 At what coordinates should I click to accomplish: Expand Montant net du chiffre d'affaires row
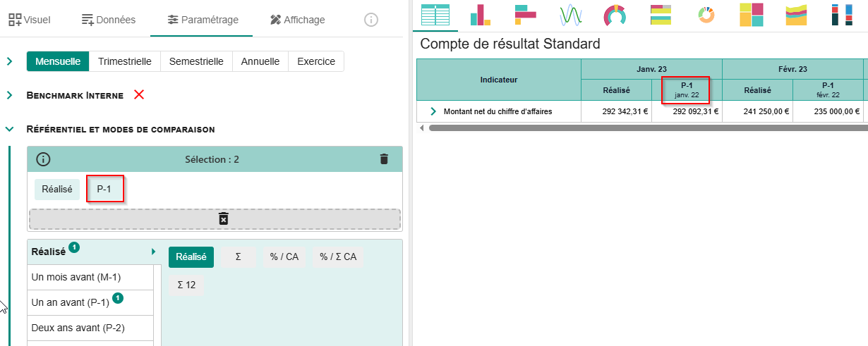(433, 111)
